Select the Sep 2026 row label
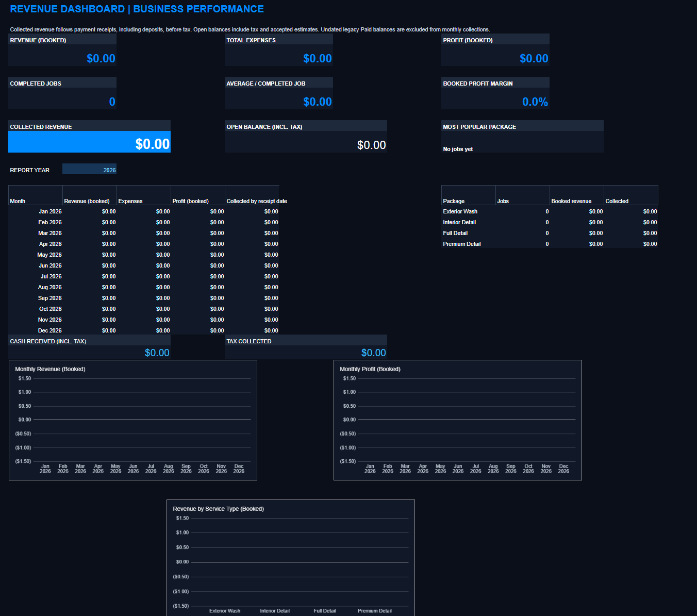 tap(50, 298)
